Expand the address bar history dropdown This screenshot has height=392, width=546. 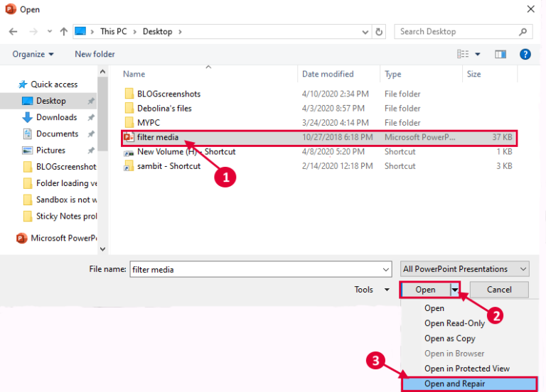click(365, 32)
